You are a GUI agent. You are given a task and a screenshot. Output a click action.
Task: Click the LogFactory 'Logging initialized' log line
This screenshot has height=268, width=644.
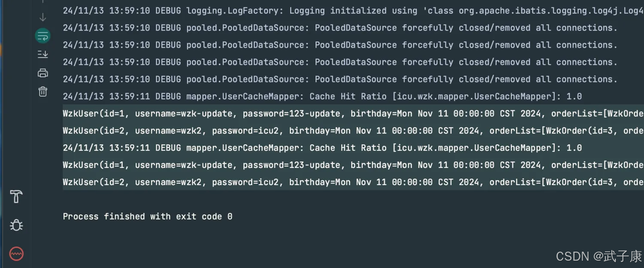tap(353, 11)
